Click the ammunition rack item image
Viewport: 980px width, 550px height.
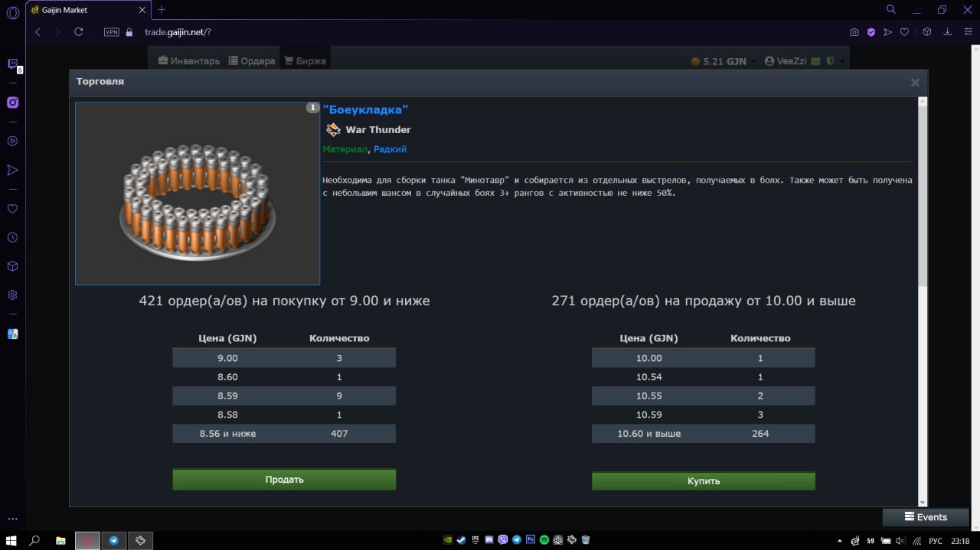pos(198,194)
